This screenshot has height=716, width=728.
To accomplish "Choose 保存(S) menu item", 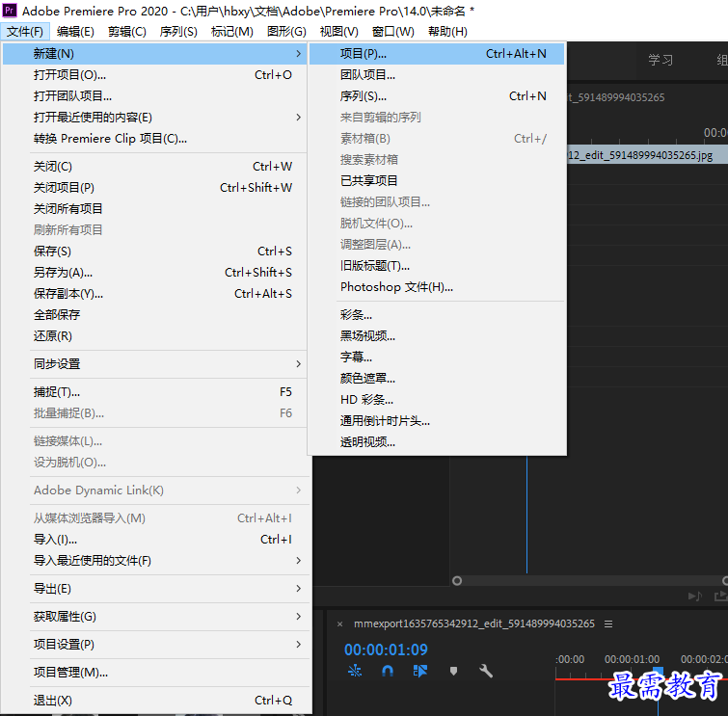I will [154, 252].
